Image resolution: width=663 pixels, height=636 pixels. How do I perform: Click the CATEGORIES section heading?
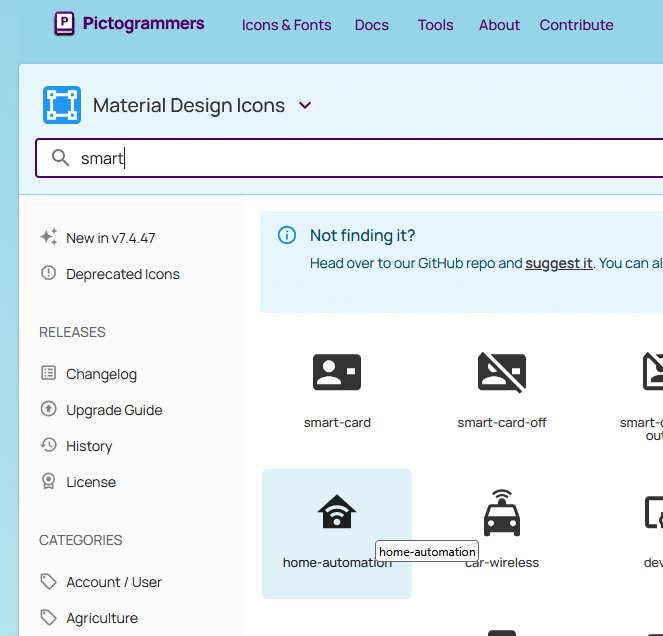[80, 540]
